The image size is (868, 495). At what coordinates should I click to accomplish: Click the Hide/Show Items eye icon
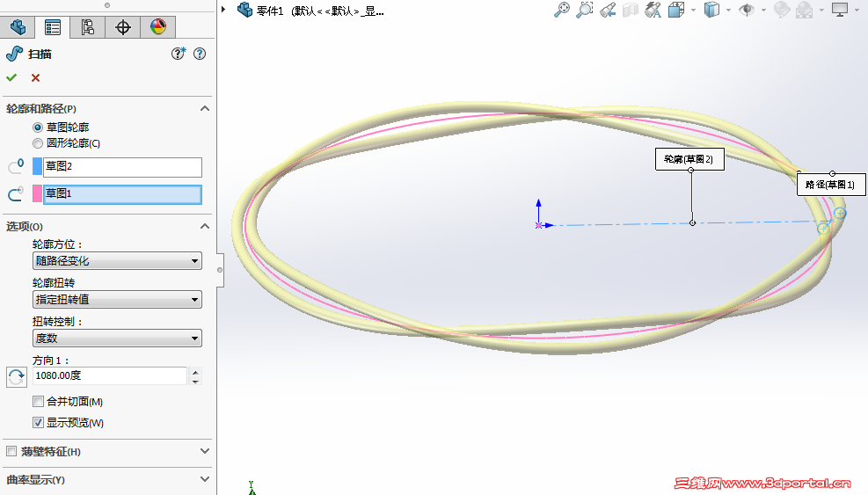[x=747, y=10]
